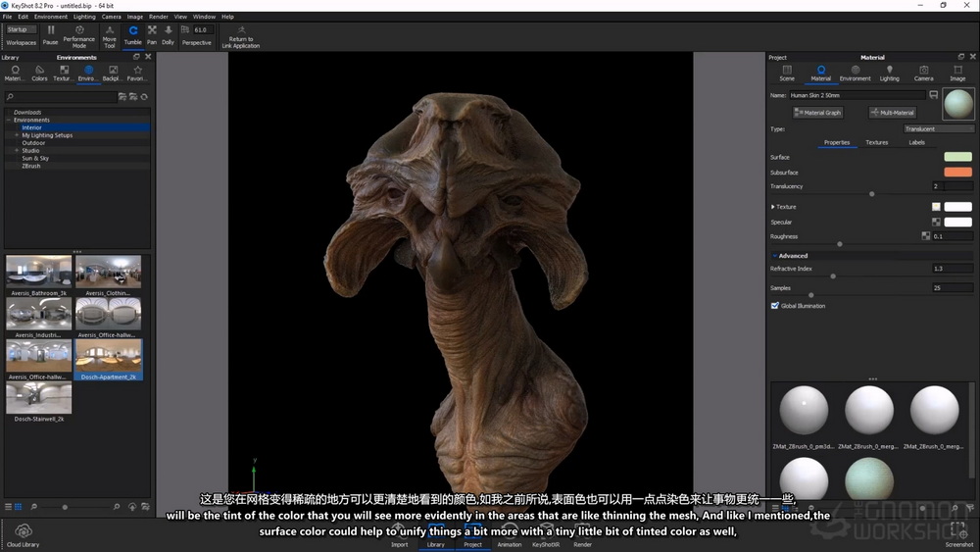The width and height of the screenshot is (980, 552).
Task: Open the Window menu
Action: (204, 17)
